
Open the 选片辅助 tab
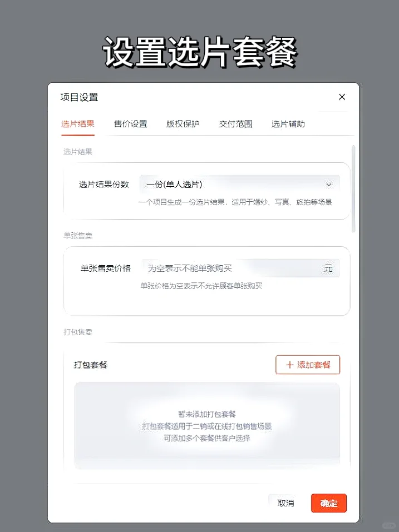tap(288, 124)
